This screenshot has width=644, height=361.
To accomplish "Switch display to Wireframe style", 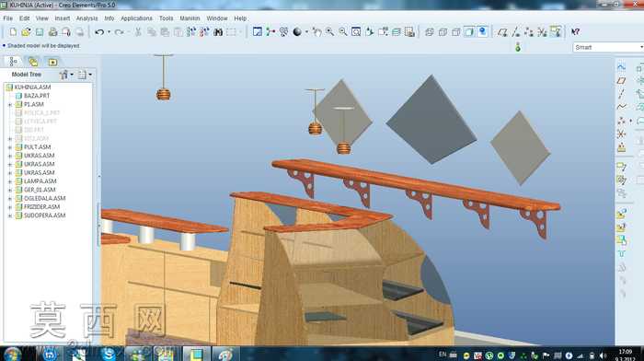I will [430, 31].
